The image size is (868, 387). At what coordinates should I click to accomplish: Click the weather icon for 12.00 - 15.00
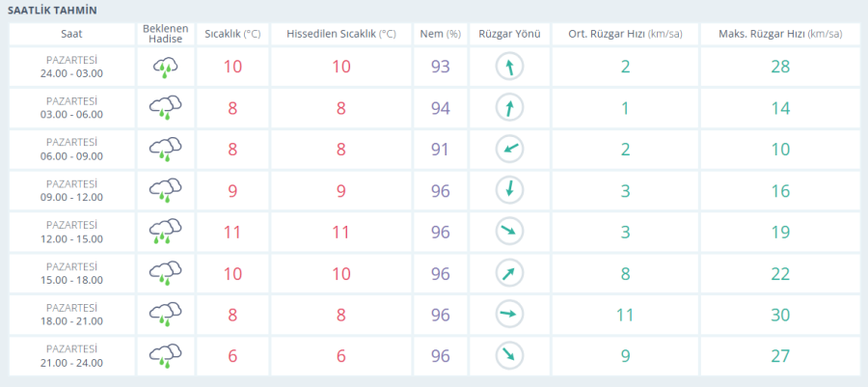(166, 233)
